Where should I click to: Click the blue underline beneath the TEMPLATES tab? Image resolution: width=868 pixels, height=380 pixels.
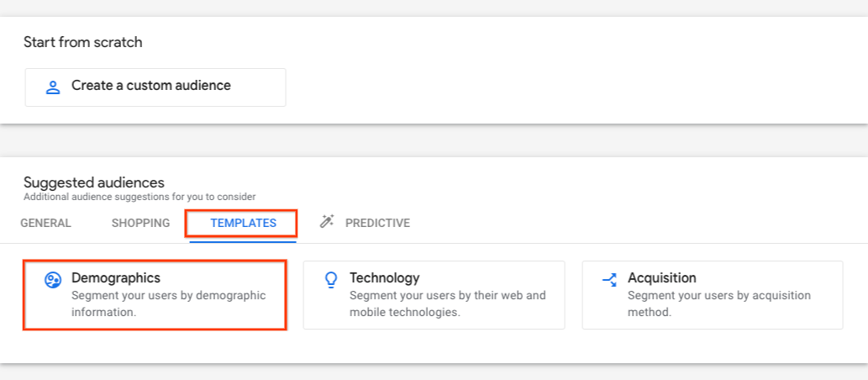click(243, 241)
